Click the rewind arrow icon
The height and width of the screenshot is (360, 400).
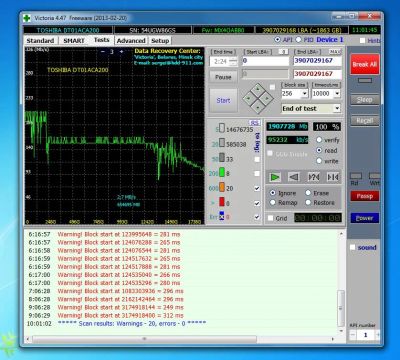294,177
